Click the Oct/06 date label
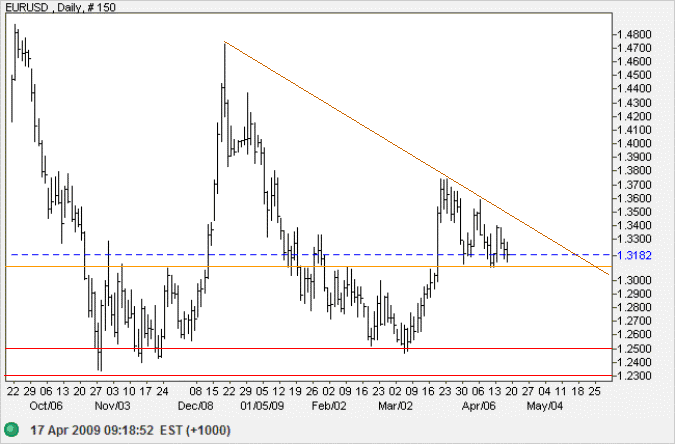The height and width of the screenshot is (444, 675). [x=46, y=406]
